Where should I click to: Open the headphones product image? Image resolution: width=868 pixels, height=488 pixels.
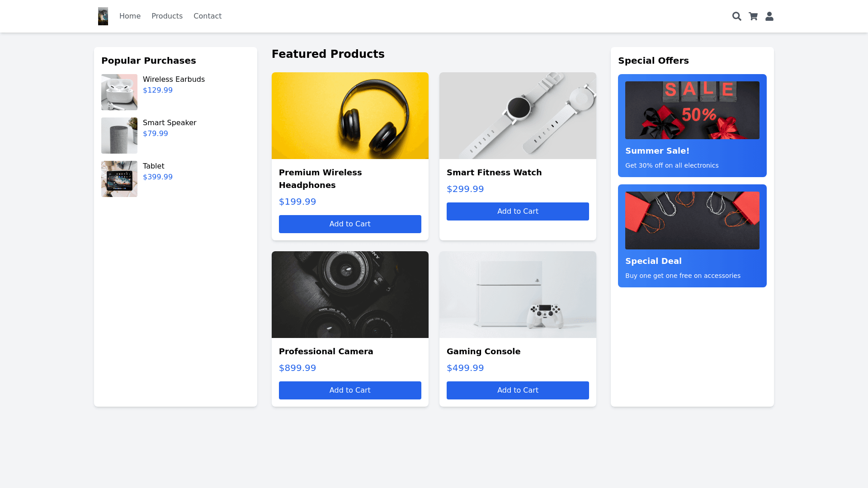(350, 116)
